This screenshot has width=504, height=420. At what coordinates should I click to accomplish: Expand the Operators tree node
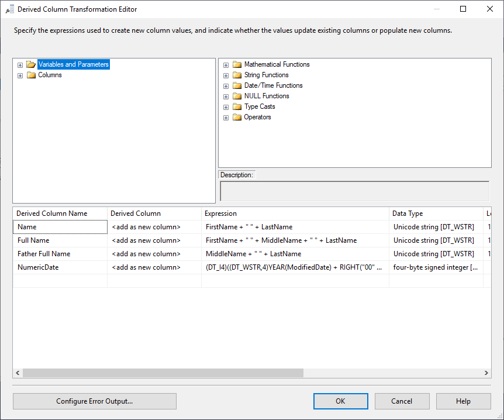click(x=226, y=118)
